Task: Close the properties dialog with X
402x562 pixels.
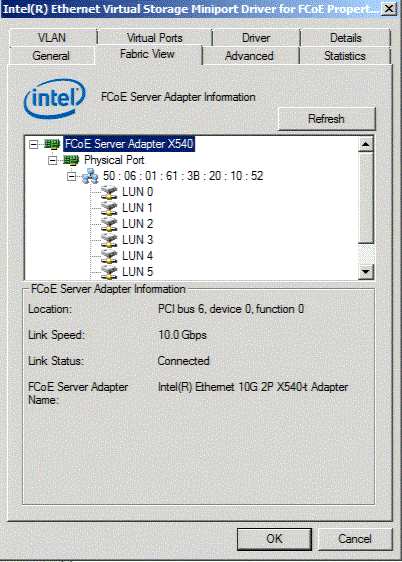Action: (389, 9)
